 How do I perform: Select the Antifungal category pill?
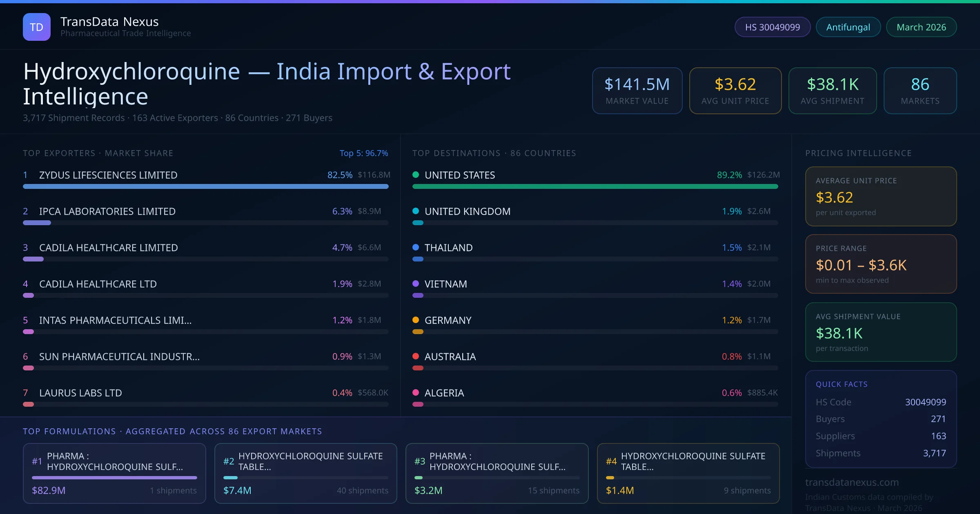[848, 27]
